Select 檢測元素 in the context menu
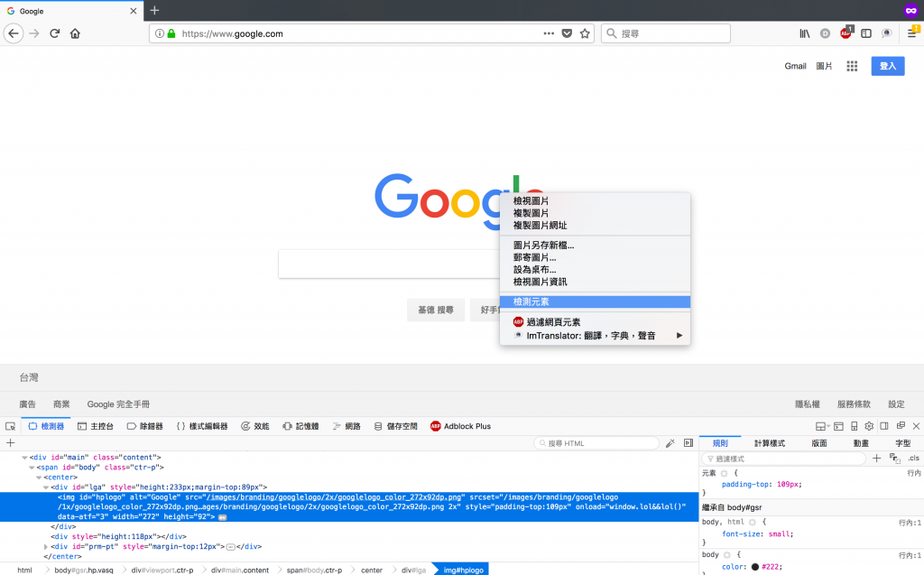924x575 pixels. pos(596,302)
